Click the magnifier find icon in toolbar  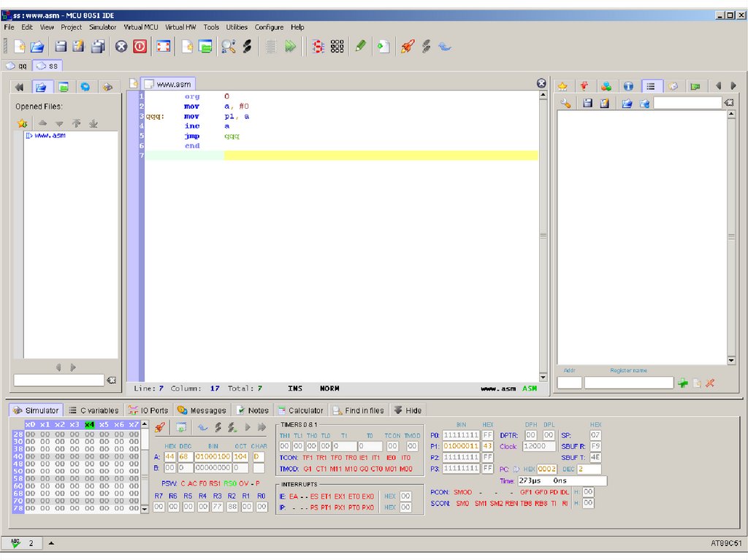click(x=229, y=46)
